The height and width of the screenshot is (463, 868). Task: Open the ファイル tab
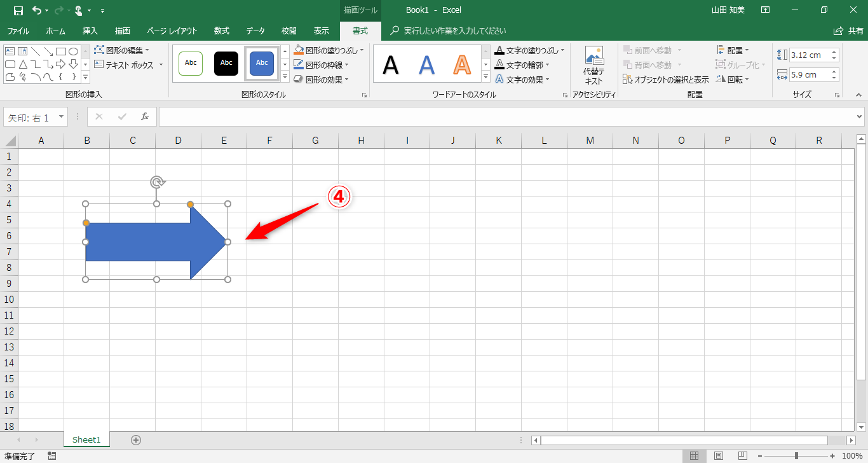(x=18, y=31)
